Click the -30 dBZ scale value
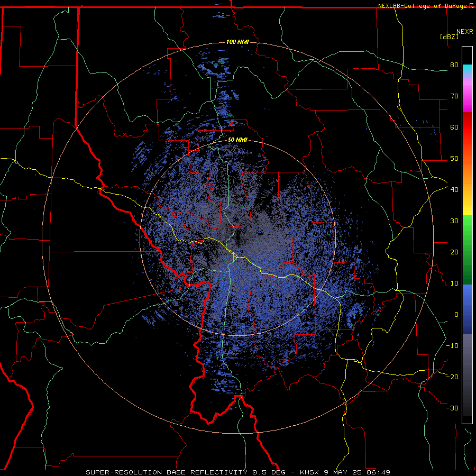Viewport: 476px width, 476px height. tap(452, 408)
